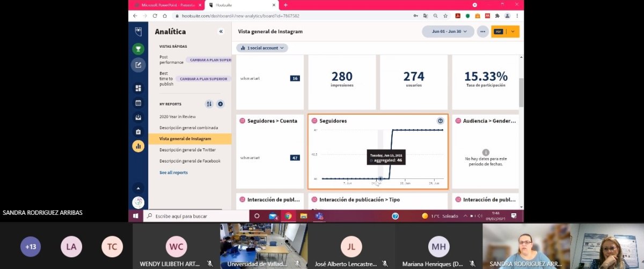Open the three-dots more options button

pos(483,32)
